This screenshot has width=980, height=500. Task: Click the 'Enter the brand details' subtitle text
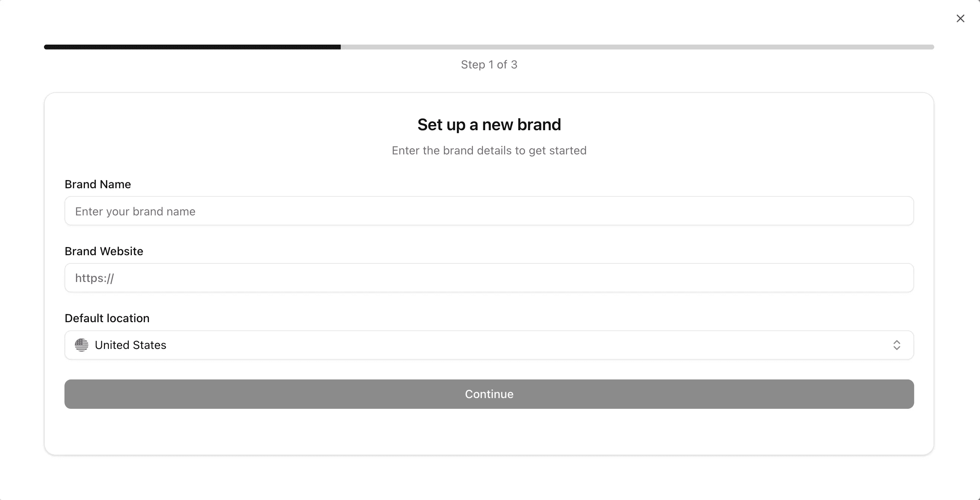pyautogui.click(x=489, y=150)
